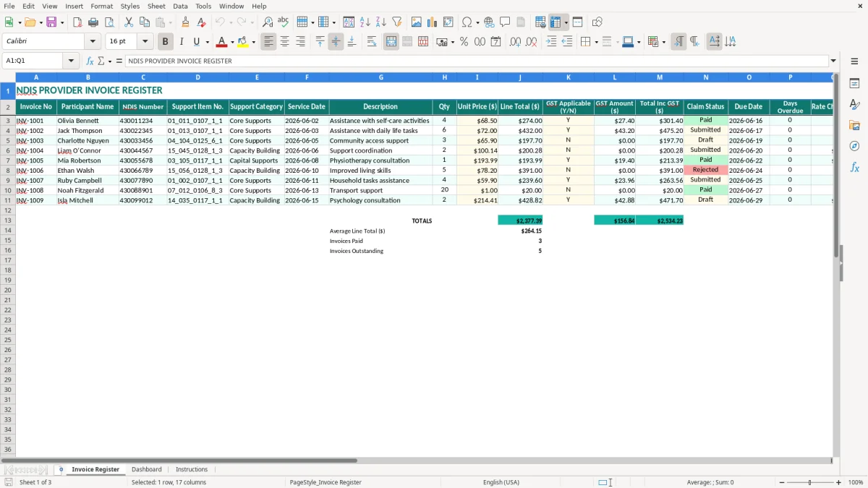The image size is (868, 488).
Task: Click the formula input line
Action: [476, 61]
